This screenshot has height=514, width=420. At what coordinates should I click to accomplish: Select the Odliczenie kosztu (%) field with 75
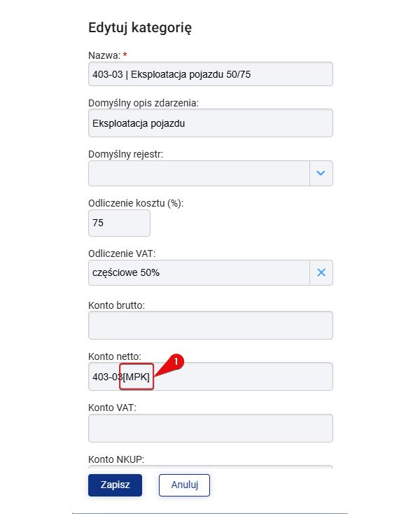pyautogui.click(x=119, y=223)
